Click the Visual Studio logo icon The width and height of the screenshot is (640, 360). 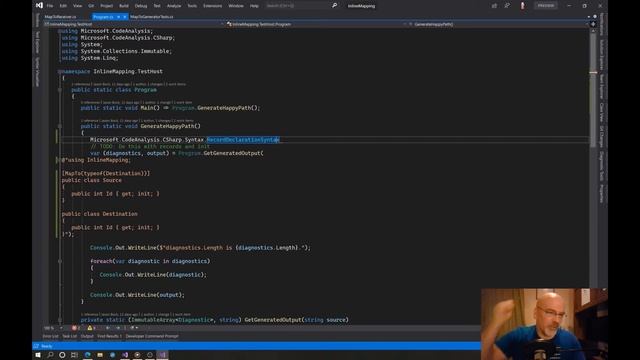(39, 5)
